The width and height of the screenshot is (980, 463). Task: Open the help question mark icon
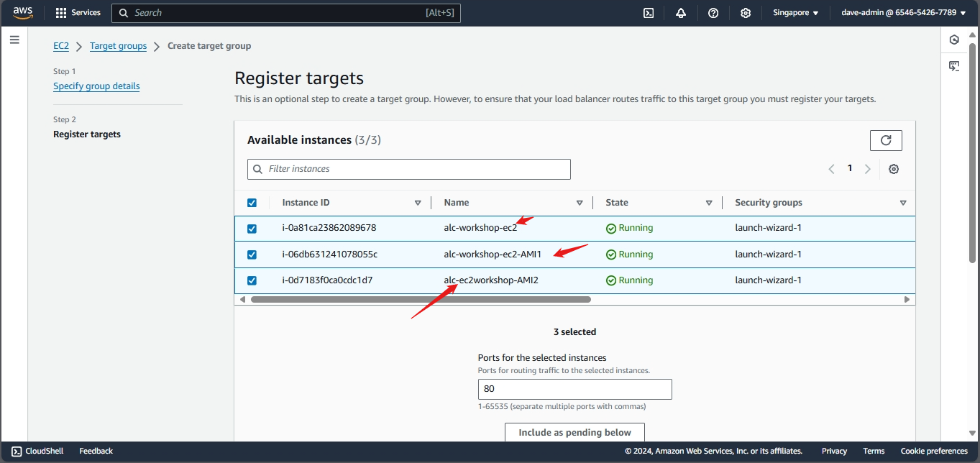click(713, 13)
